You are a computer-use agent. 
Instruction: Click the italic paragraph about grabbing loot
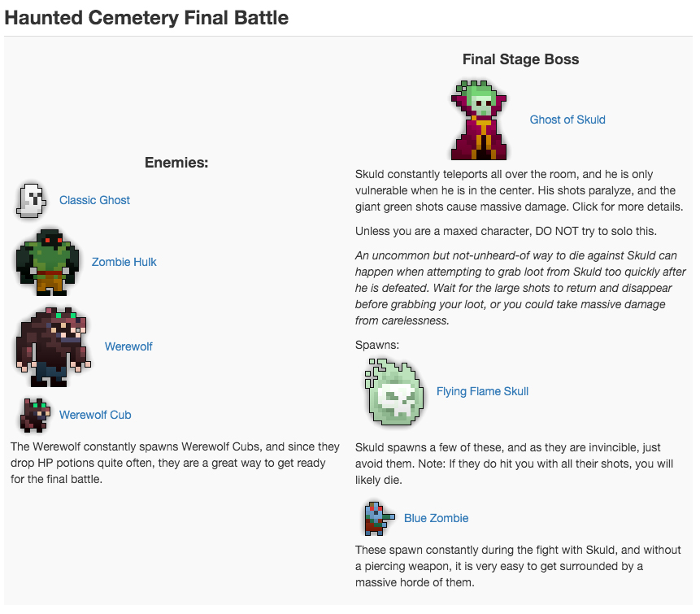pos(520,288)
